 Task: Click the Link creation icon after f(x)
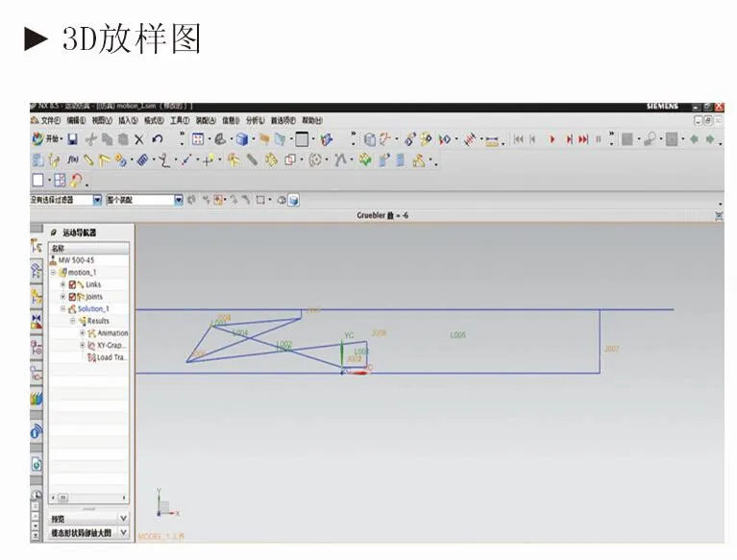click(87, 160)
